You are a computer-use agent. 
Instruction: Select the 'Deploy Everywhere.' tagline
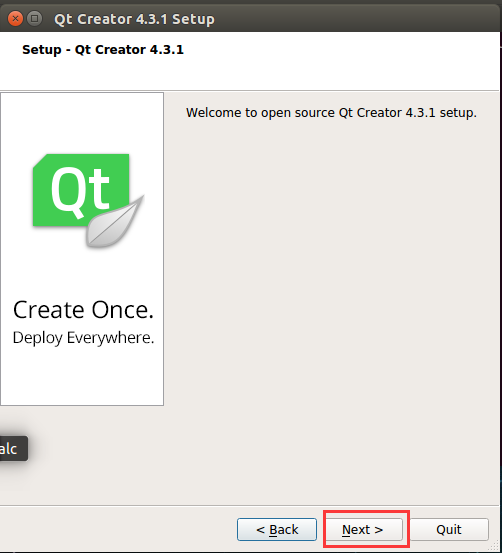[83, 338]
